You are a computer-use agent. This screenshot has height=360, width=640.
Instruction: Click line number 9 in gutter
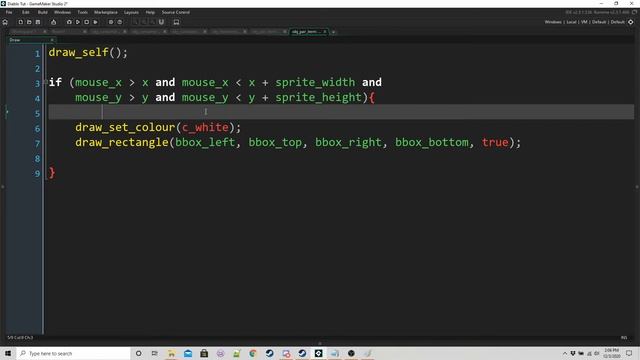pos(38,173)
